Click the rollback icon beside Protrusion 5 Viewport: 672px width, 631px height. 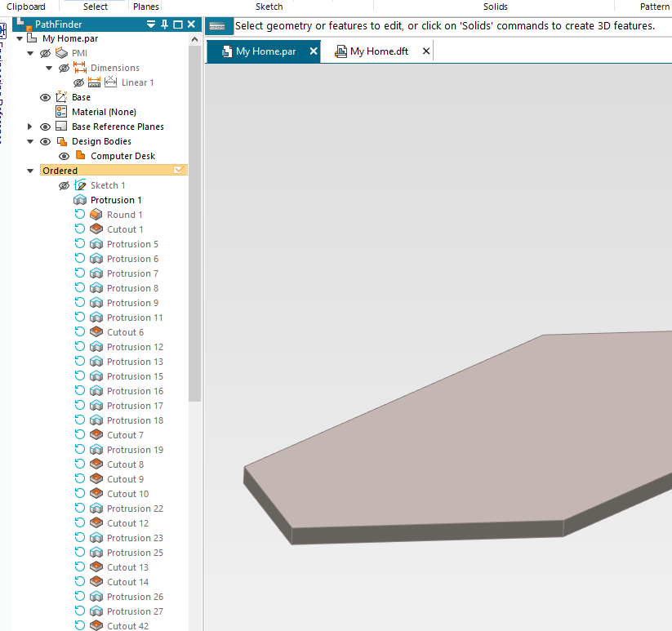pos(80,244)
